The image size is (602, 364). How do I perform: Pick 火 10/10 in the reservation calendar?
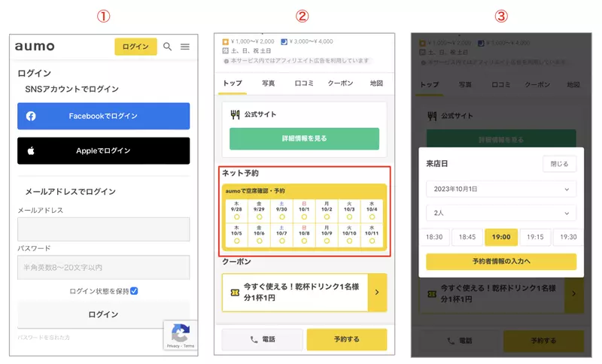(349, 235)
